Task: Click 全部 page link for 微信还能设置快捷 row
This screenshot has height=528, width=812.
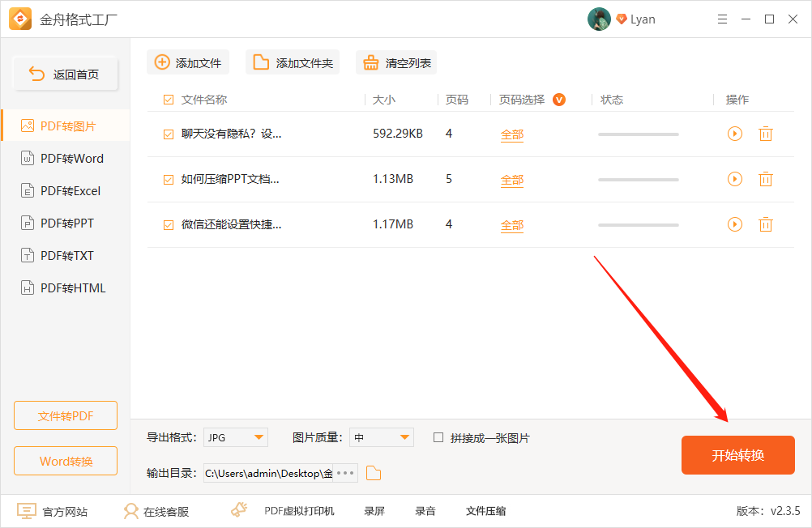Action: 512,225
